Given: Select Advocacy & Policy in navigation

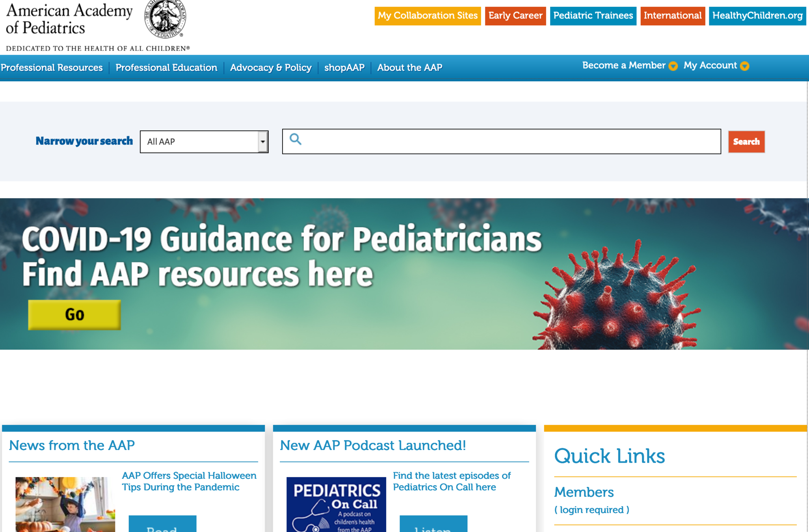Looking at the screenshot, I should (271, 68).
